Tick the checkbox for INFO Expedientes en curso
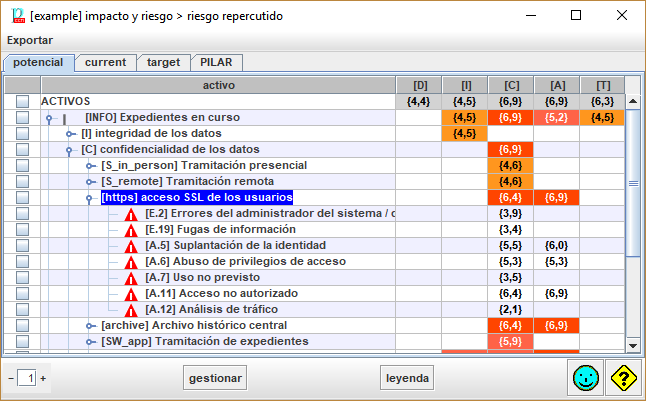The image size is (646, 401). 22,118
